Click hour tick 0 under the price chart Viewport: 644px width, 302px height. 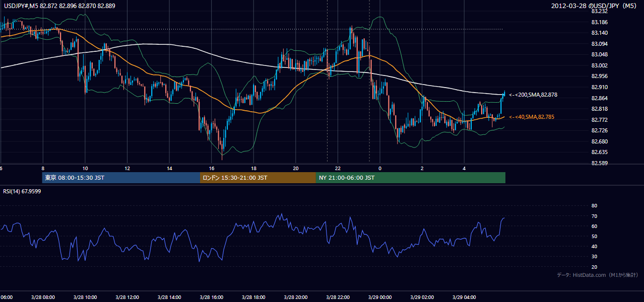pos(380,168)
